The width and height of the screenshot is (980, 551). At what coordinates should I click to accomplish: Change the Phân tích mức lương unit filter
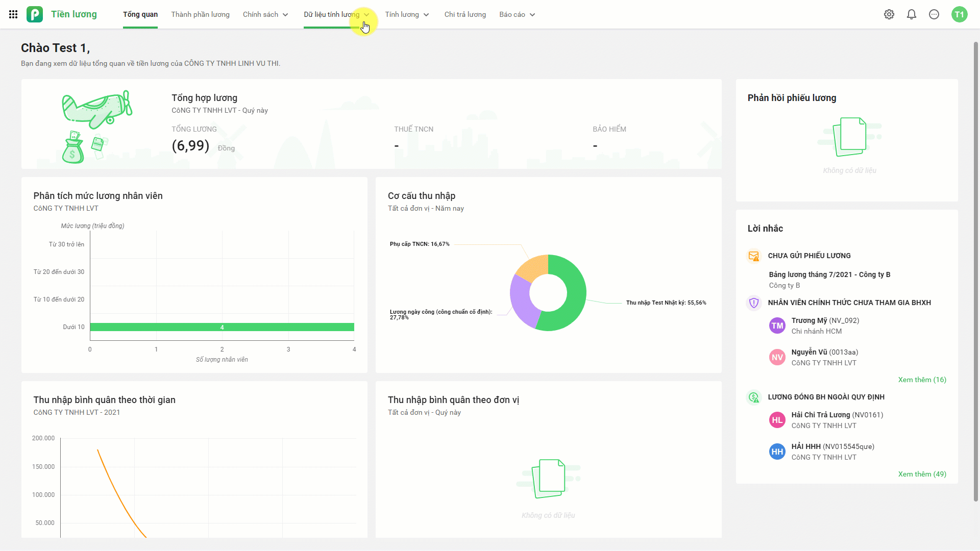point(66,208)
